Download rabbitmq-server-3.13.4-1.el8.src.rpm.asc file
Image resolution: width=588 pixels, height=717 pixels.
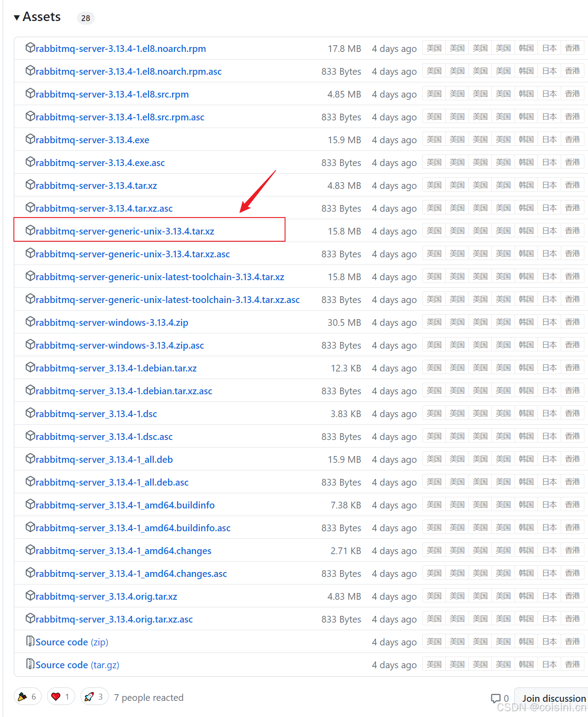[120, 117]
